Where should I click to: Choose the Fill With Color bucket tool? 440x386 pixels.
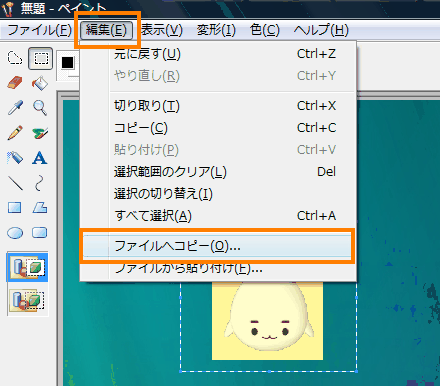tap(40, 83)
